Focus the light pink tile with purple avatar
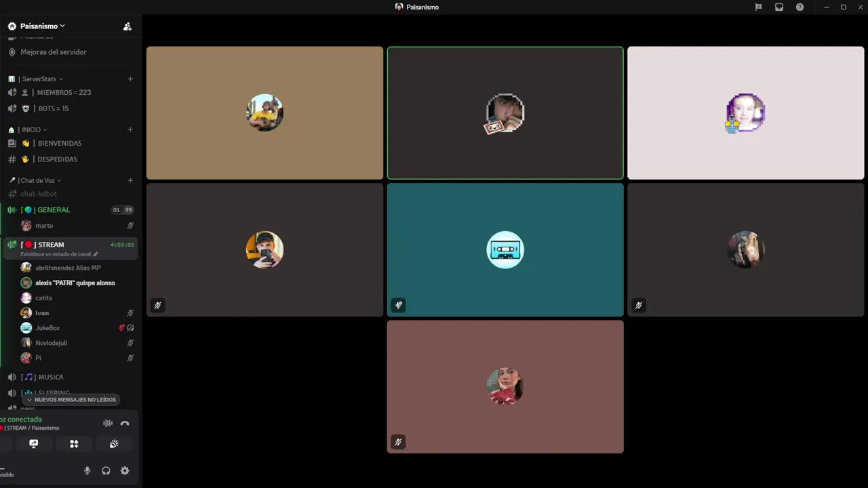Image resolution: width=868 pixels, height=488 pixels. [746, 113]
